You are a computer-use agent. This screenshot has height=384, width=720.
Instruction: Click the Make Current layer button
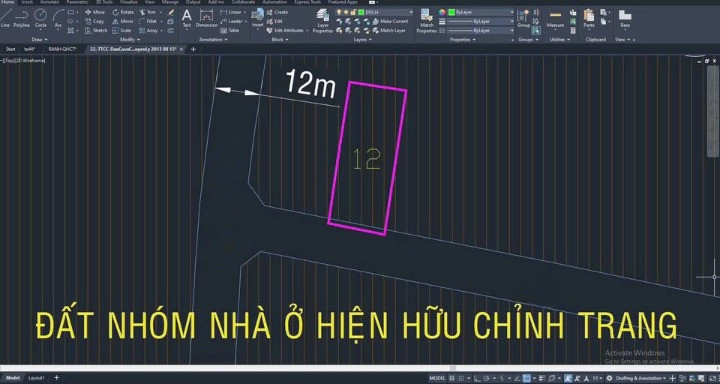[x=394, y=21]
